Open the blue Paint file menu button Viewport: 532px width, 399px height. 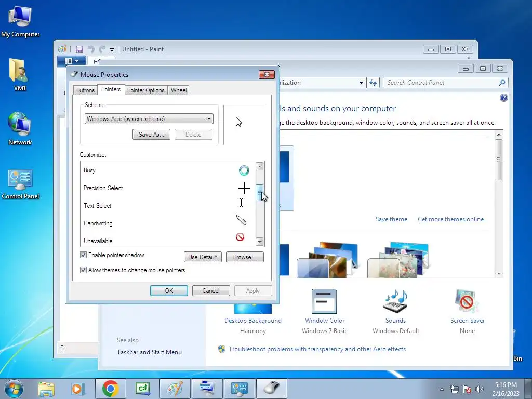pos(71,61)
